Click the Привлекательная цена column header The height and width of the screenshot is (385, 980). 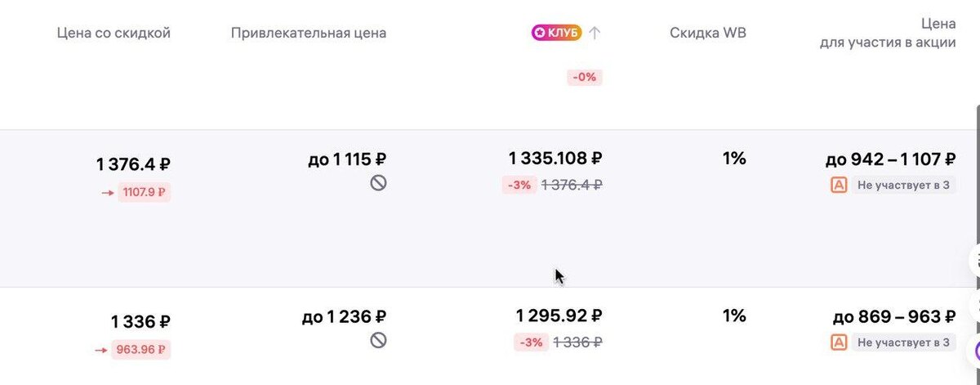pyautogui.click(x=309, y=34)
